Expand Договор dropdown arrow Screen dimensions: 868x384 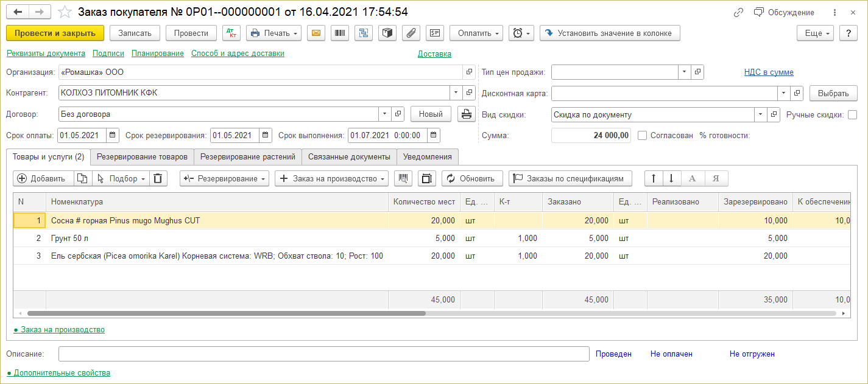click(x=384, y=114)
